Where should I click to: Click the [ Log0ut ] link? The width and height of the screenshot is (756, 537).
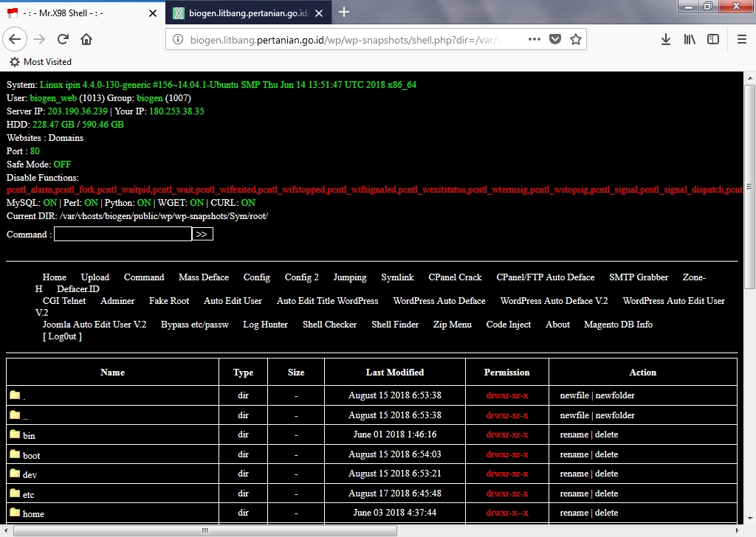pyautogui.click(x=62, y=336)
